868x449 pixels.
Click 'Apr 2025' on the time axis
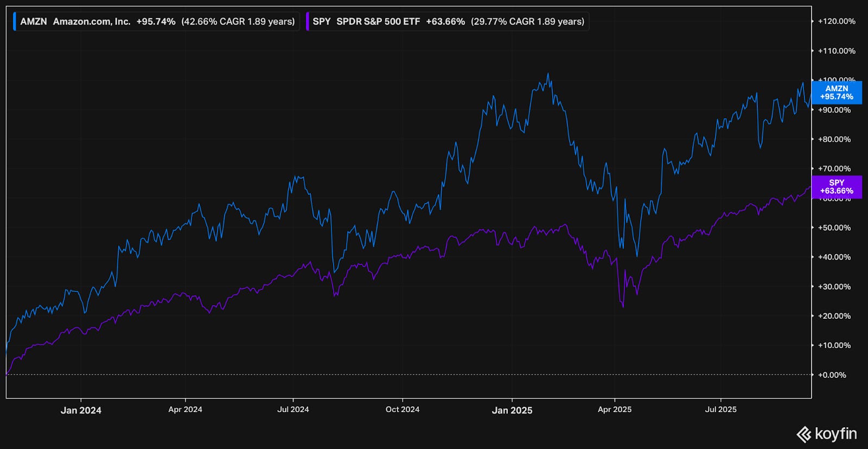[x=615, y=409]
